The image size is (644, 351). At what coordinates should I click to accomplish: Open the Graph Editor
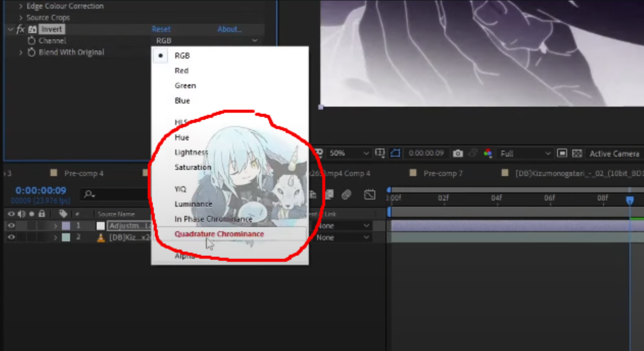(x=370, y=195)
